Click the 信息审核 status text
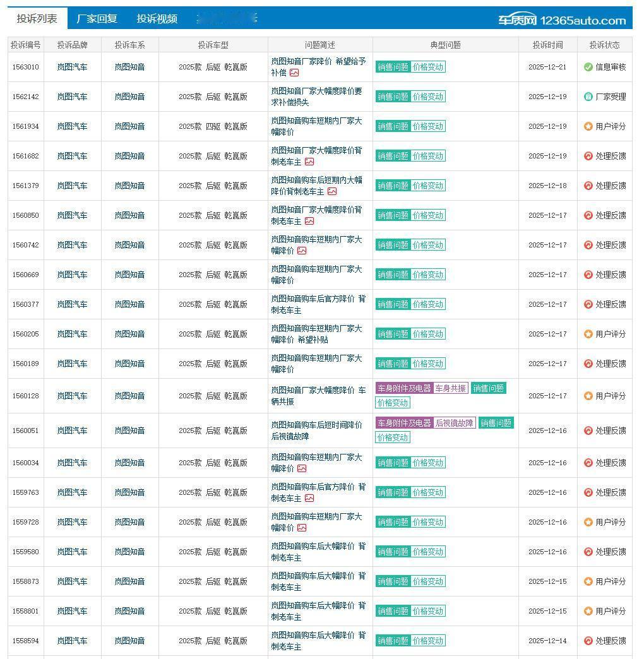The image size is (644, 659). click(x=611, y=67)
